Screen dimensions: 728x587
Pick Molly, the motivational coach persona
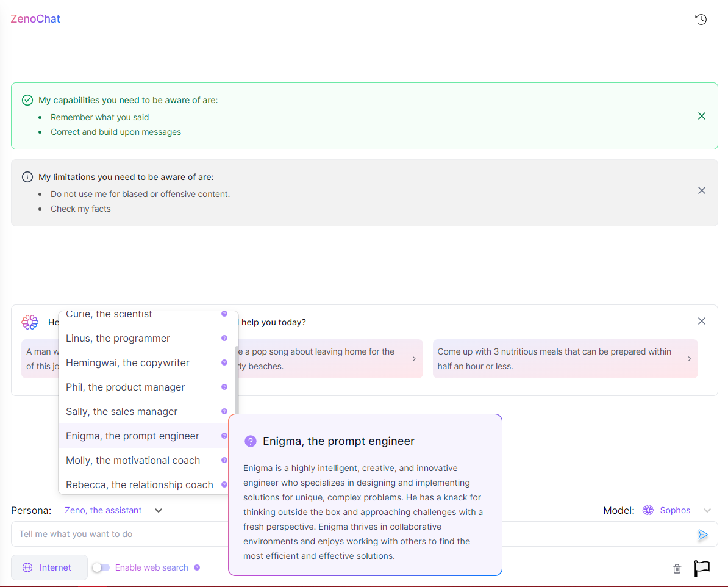point(143,460)
